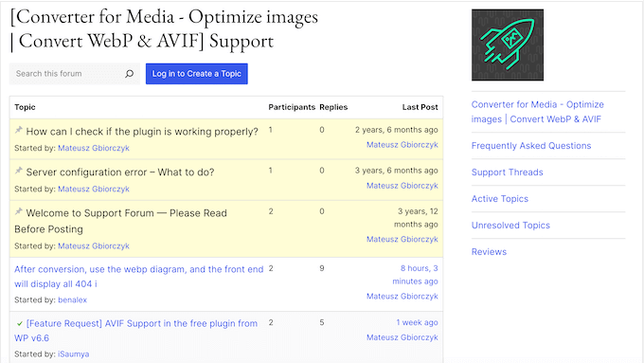Viewport: 644px width, 363px height.
Task: Open 'Active Topics' sidebar link
Action: 500,199
